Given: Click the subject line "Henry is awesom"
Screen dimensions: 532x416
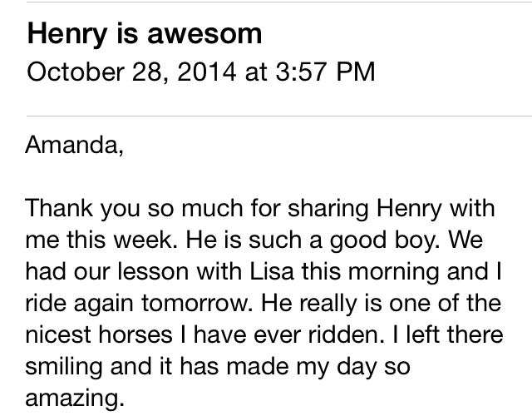Looking at the screenshot, I should [145, 35].
